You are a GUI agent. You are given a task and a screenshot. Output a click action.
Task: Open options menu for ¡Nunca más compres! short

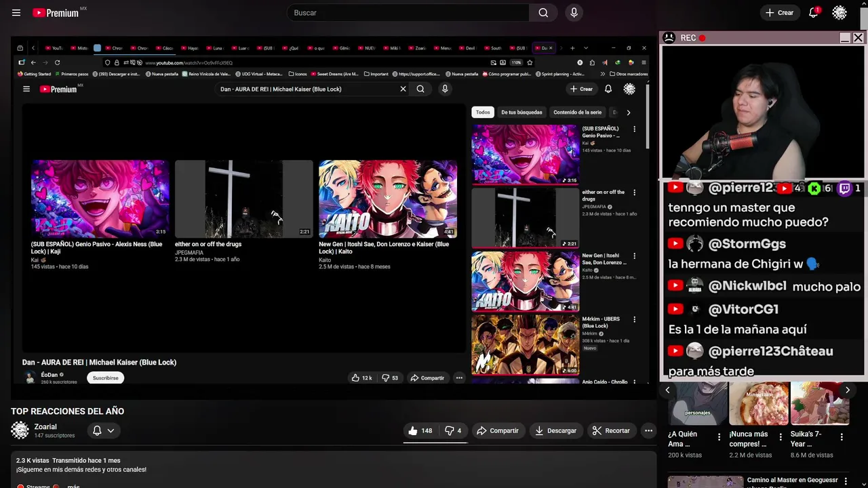pos(781,437)
